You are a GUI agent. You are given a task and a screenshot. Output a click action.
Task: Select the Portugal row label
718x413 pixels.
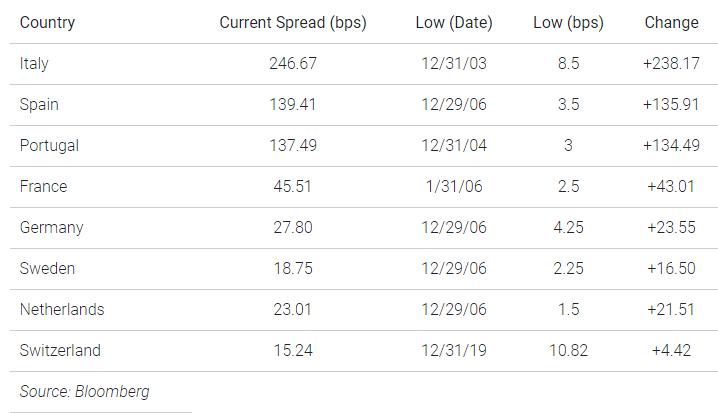click(x=49, y=146)
